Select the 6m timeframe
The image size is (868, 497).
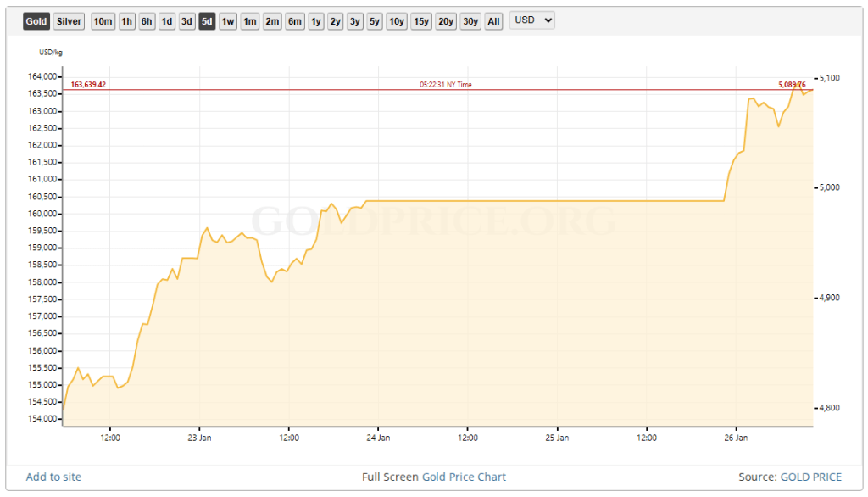click(293, 20)
